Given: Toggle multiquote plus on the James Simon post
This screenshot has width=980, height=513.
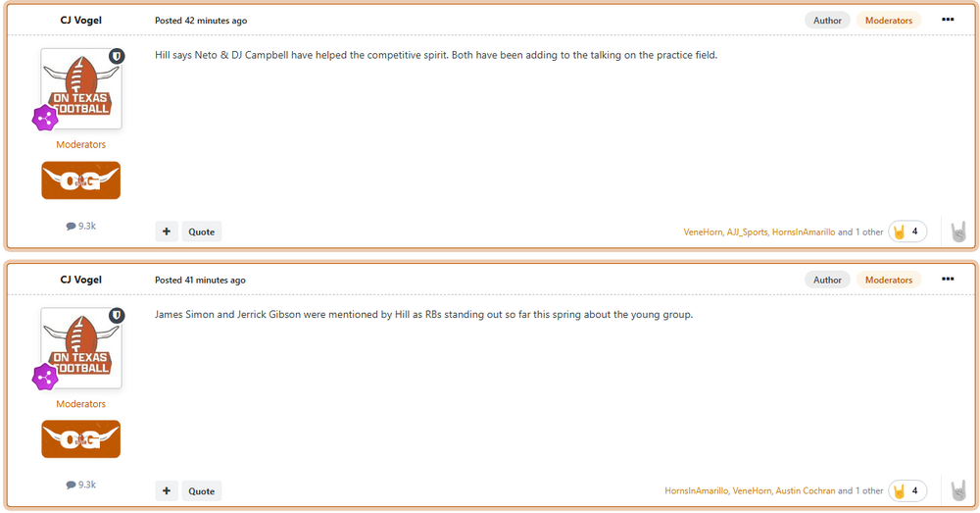Looking at the screenshot, I should [167, 490].
